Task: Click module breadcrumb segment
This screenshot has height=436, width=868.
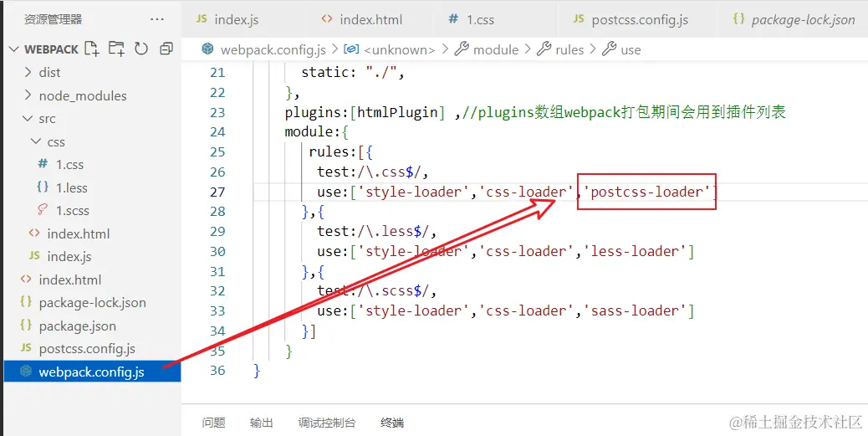Action: coord(496,50)
